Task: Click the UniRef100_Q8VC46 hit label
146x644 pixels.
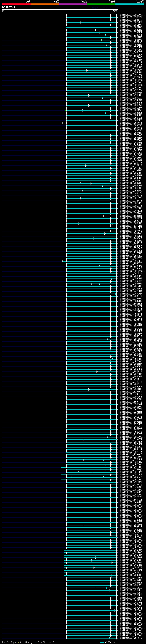Action: (x=131, y=608)
